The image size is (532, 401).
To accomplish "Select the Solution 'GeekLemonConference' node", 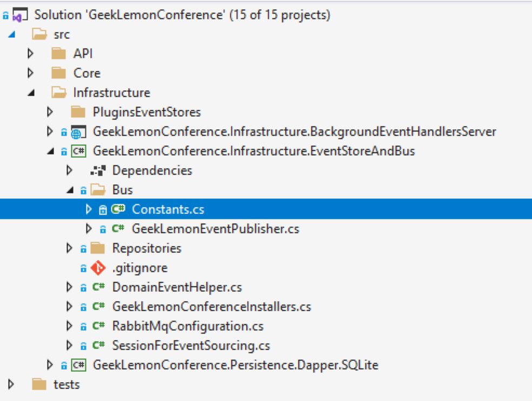I will click(x=182, y=15).
